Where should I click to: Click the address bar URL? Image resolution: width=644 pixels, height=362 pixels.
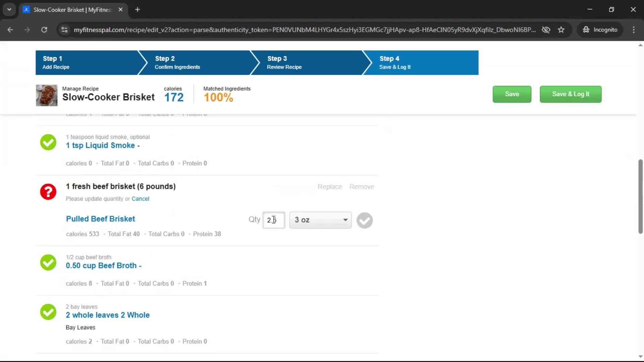305,29
